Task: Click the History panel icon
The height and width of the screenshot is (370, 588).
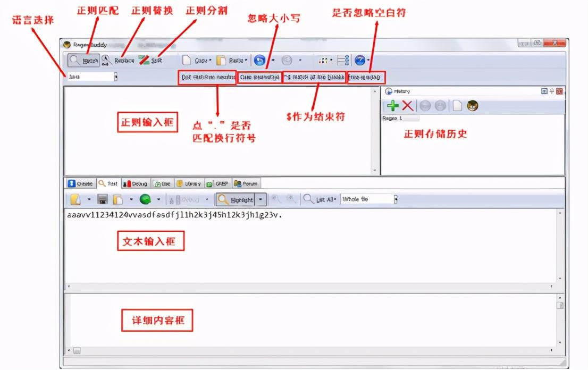Action: point(389,91)
